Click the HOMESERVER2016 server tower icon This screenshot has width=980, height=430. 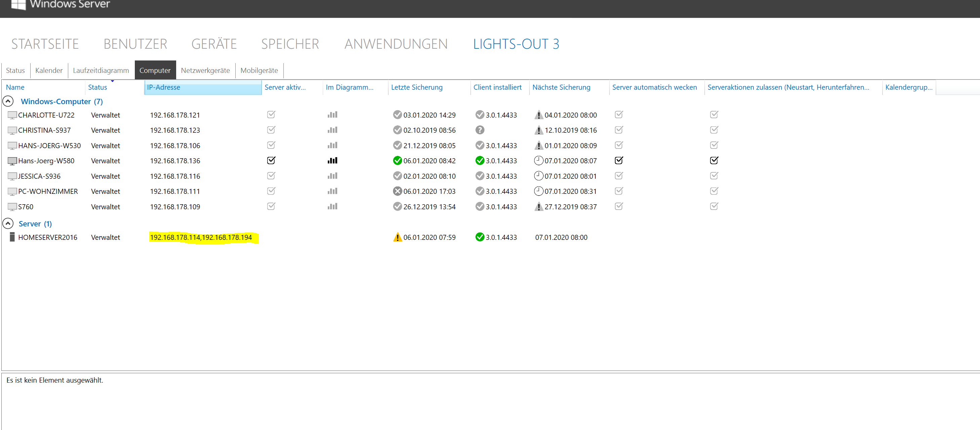12,237
